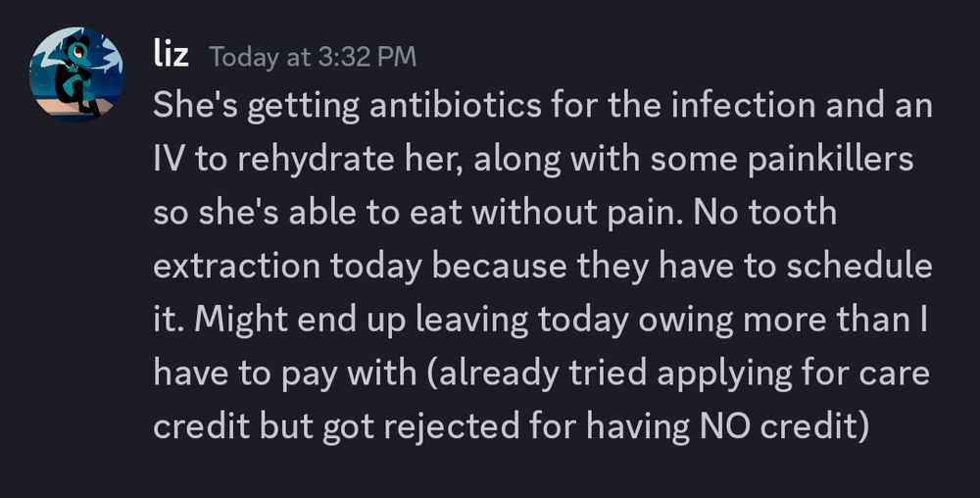The image size is (980, 498).
Task: Click the word extraction in the message
Action: (x=237, y=267)
